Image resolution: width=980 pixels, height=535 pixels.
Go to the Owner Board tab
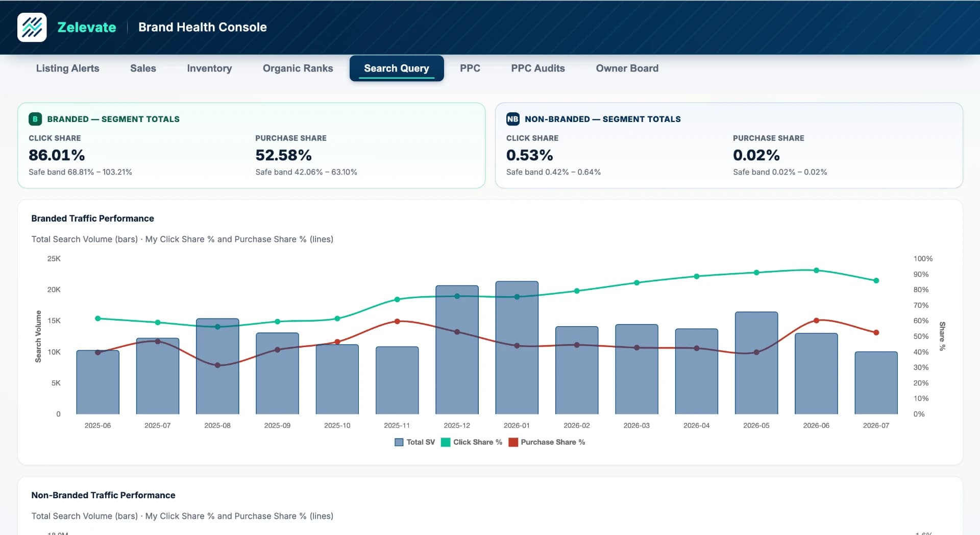627,68
